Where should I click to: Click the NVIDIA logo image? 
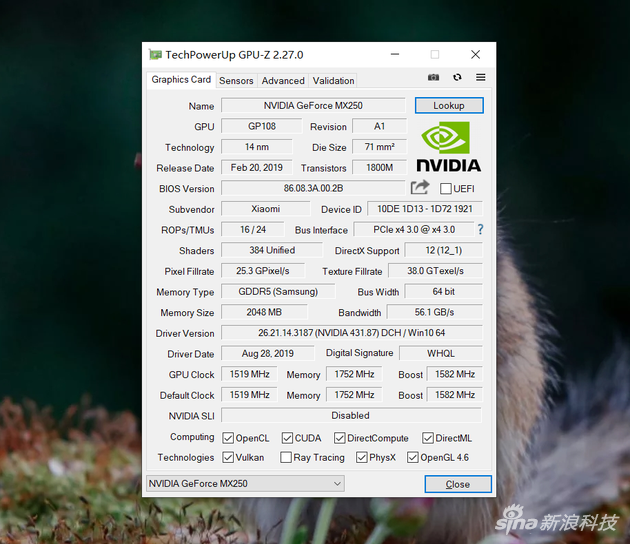[448, 147]
